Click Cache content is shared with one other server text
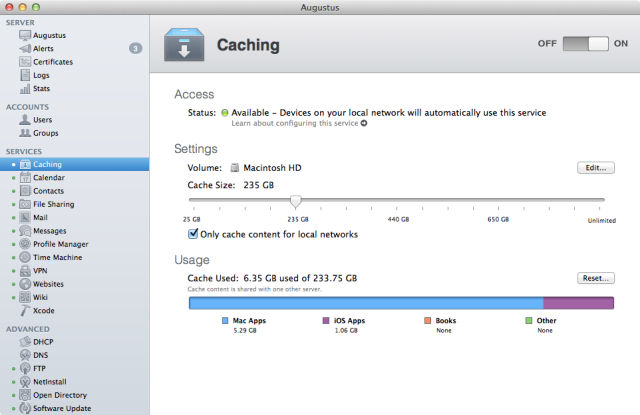Viewport: 640px width, 415px height. click(x=254, y=289)
